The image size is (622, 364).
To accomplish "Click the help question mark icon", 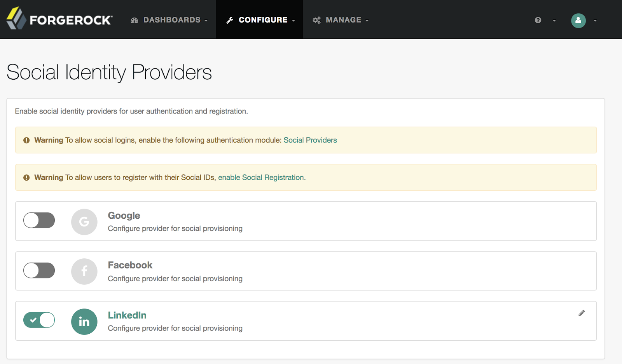I will (x=538, y=20).
